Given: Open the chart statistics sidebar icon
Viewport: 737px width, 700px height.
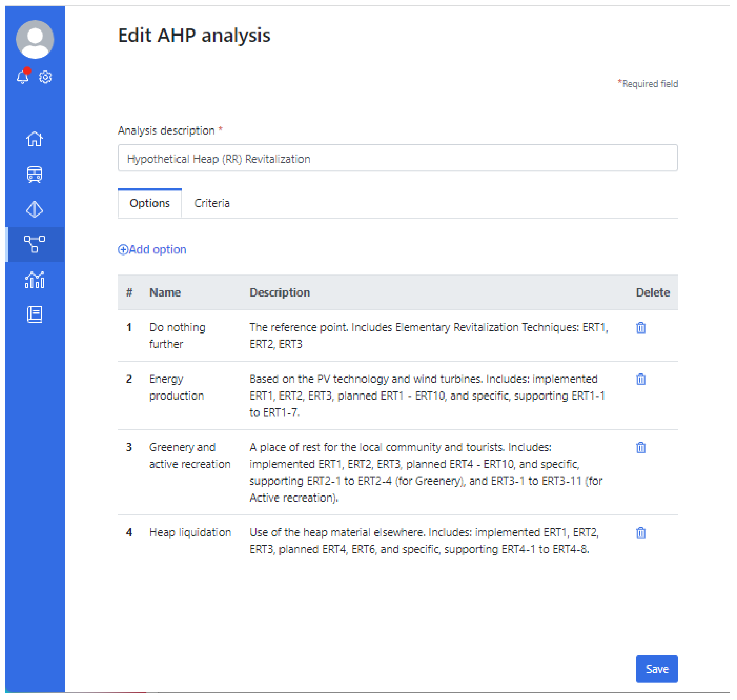Looking at the screenshot, I should pyautogui.click(x=35, y=280).
